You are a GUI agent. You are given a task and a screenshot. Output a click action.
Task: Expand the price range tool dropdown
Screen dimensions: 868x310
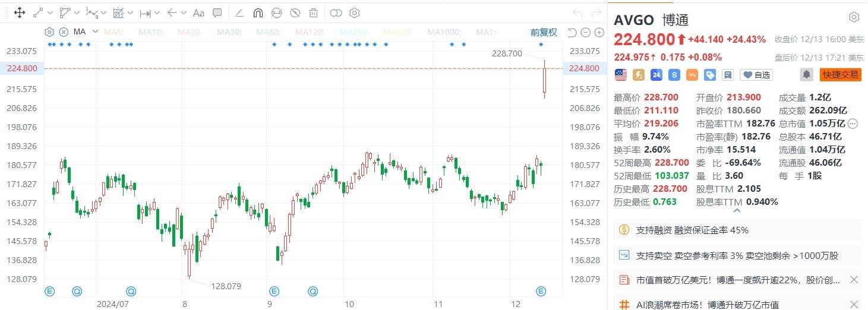tap(157, 12)
